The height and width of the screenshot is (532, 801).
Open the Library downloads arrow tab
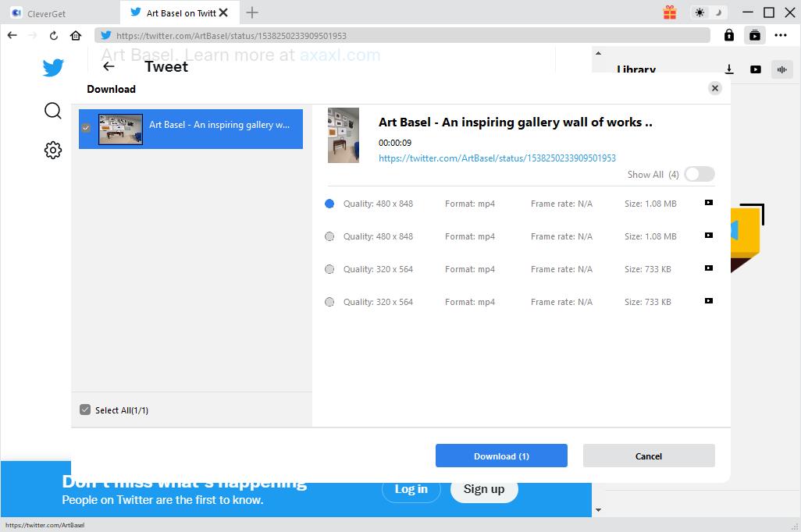tap(729, 69)
